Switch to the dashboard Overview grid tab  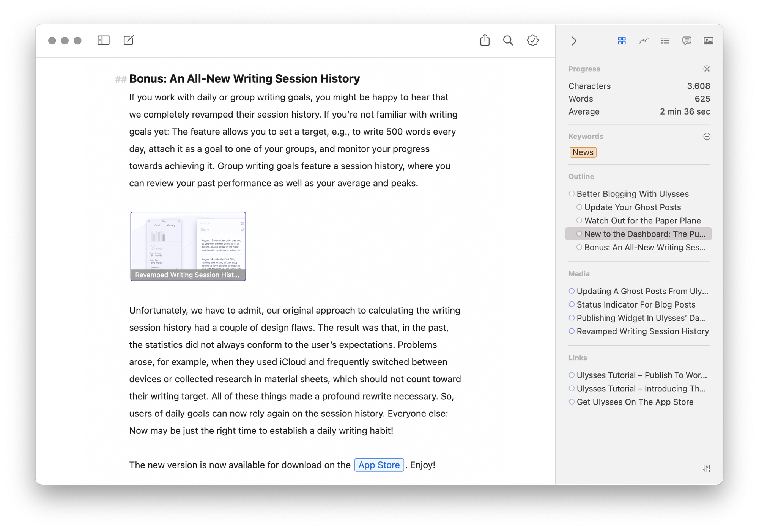pyautogui.click(x=622, y=41)
